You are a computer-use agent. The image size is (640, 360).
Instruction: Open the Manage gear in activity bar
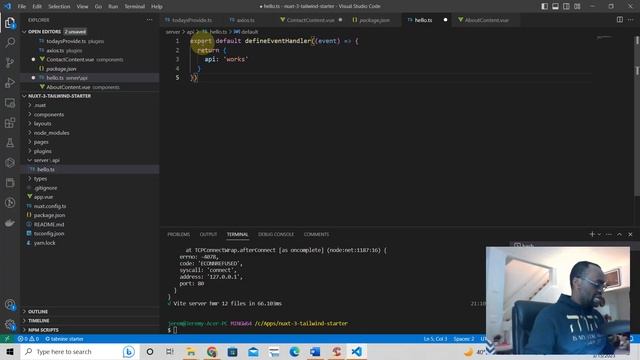pos(10,325)
